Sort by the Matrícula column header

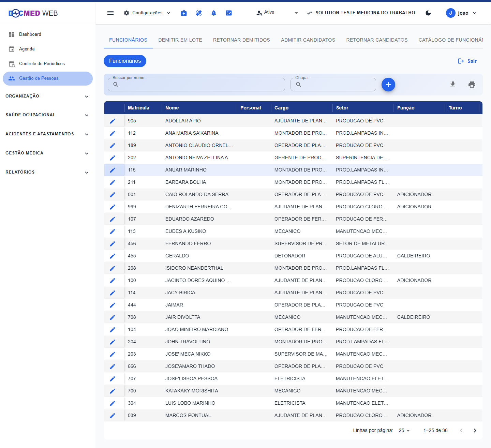138,108
